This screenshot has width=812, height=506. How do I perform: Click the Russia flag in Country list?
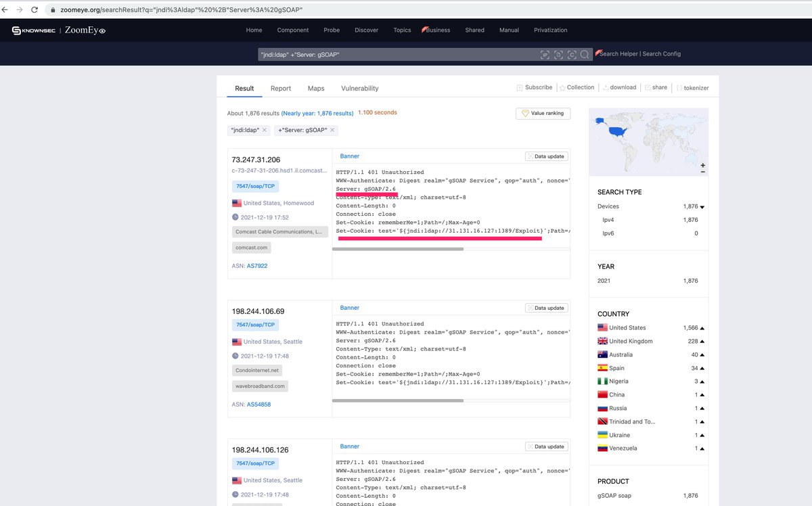coord(602,408)
